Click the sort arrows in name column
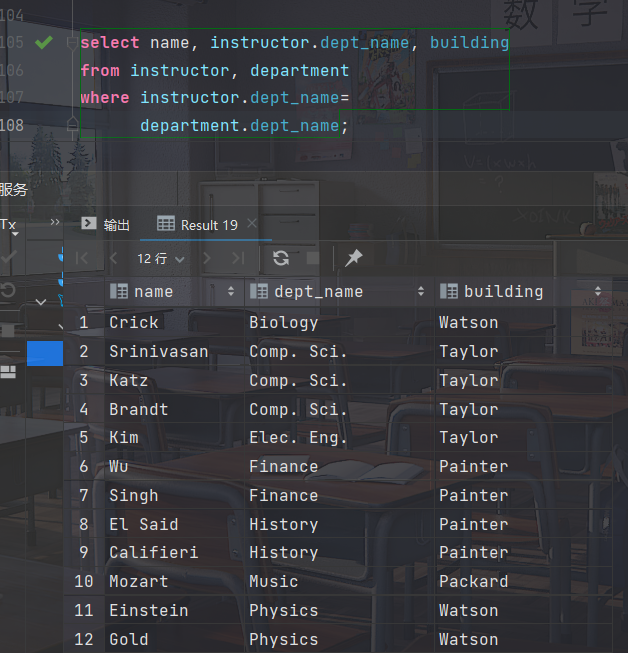This screenshot has height=653, width=628. click(x=231, y=292)
